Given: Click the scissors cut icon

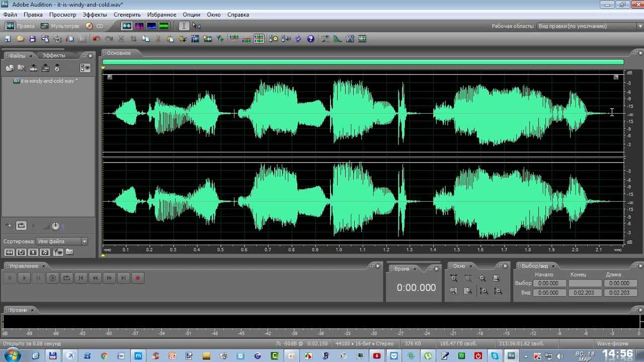Looking at the screenshot, I should 158,39.
